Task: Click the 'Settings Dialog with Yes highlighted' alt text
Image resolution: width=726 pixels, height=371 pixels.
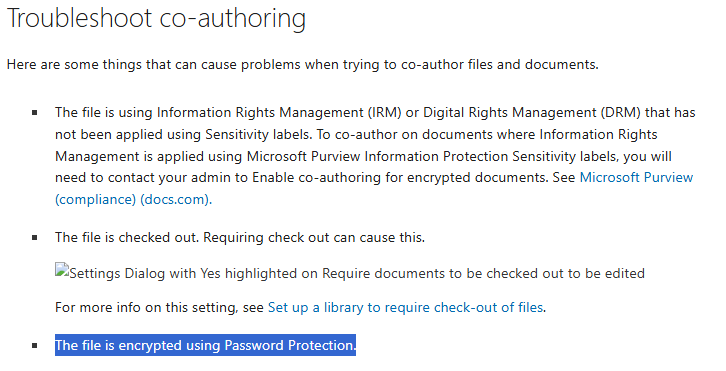Action: (x=357, y=273)
